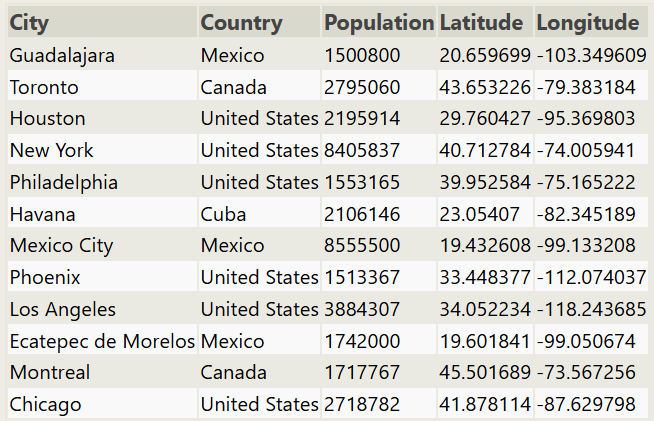Screen dimensions: 654x421
Task: Click the Los Angeles city cell
Action: pyautogui.click(x=63, y=309)
